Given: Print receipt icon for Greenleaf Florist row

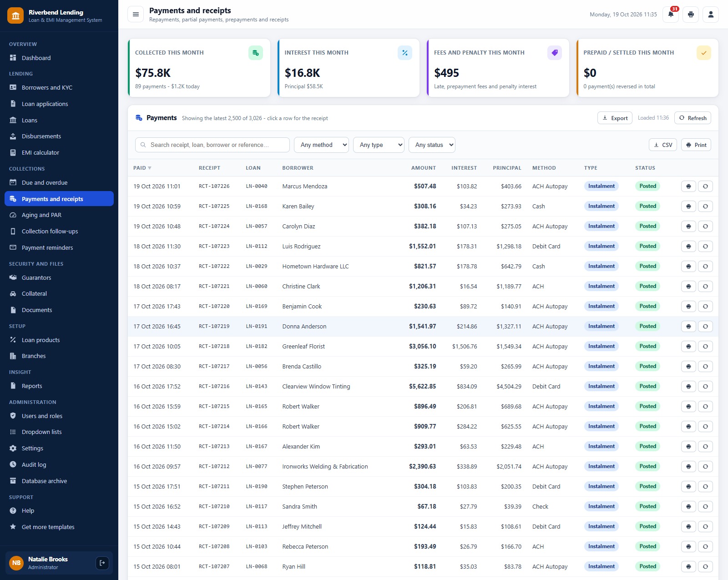Looking at the screenshot, I should [688, 347].
